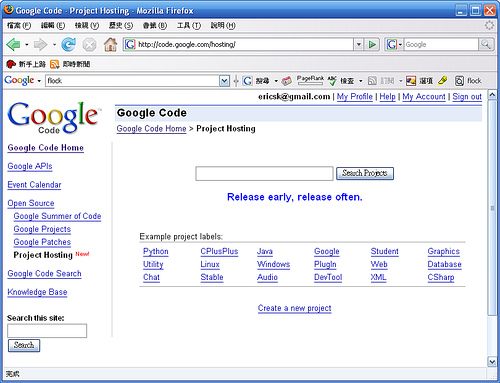Click the Forward arrow button
Viewport: 500px width, 383px height.
coord(40,44)
